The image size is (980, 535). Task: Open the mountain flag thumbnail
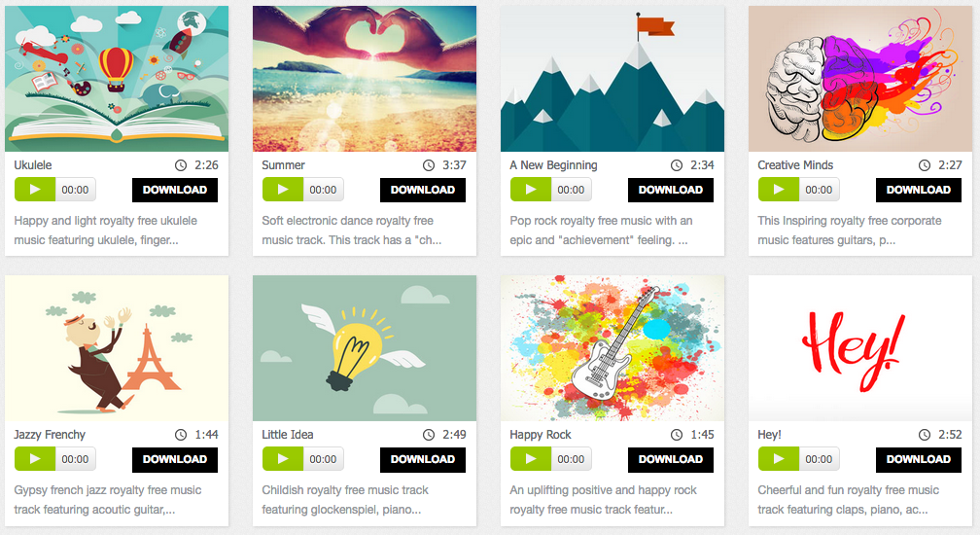[x=612, y=79]
